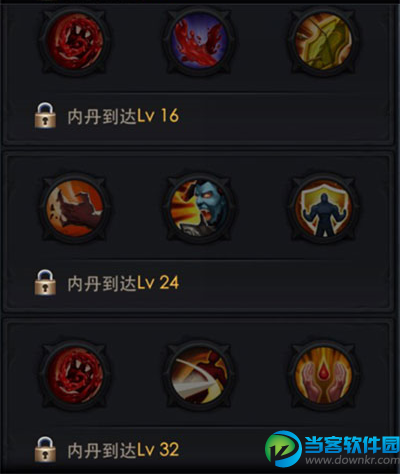This screenshot has width=401, height=474.
Task: Click the white 内丹到达 text in the Lv 32 row
Action: pos(102,450)
